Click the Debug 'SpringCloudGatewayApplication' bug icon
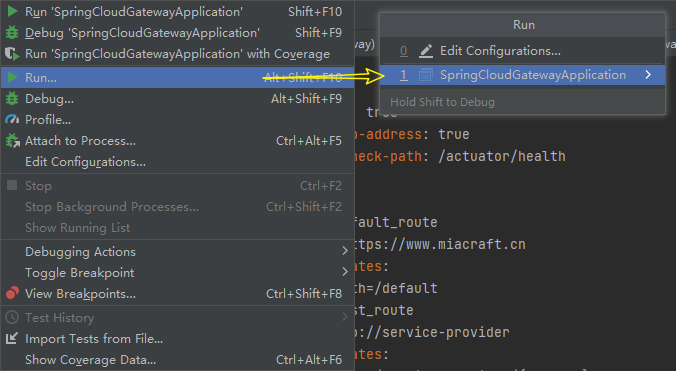Viewport: 676px width, 371px height. [12, 33]
